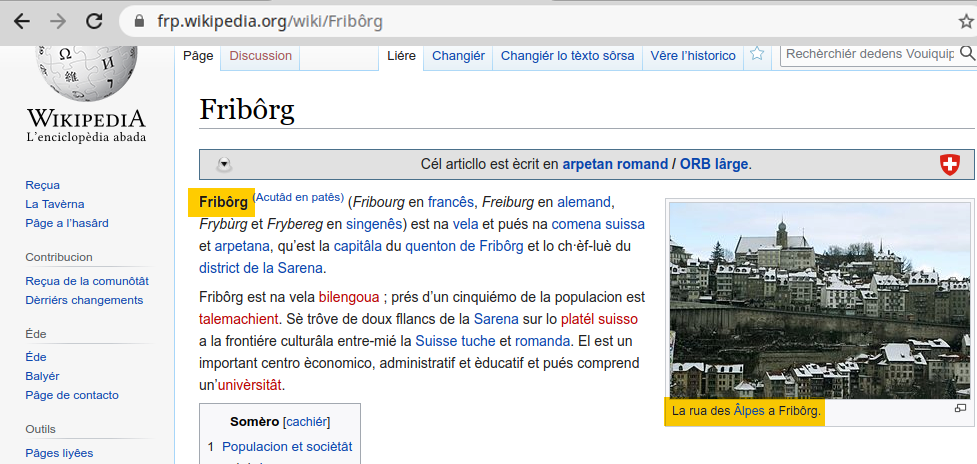Hide the Somèro contents via cachiér
977x464 pixels.
point(307,421)
